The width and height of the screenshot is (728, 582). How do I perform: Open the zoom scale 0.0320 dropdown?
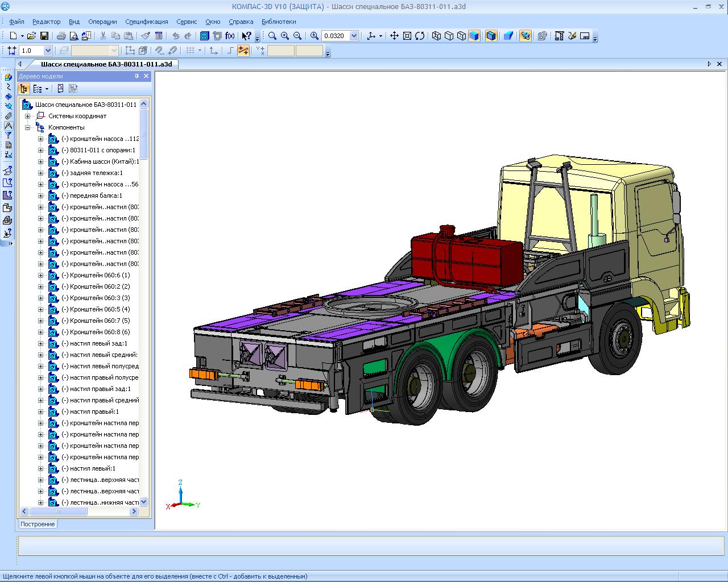coord(354,36)
